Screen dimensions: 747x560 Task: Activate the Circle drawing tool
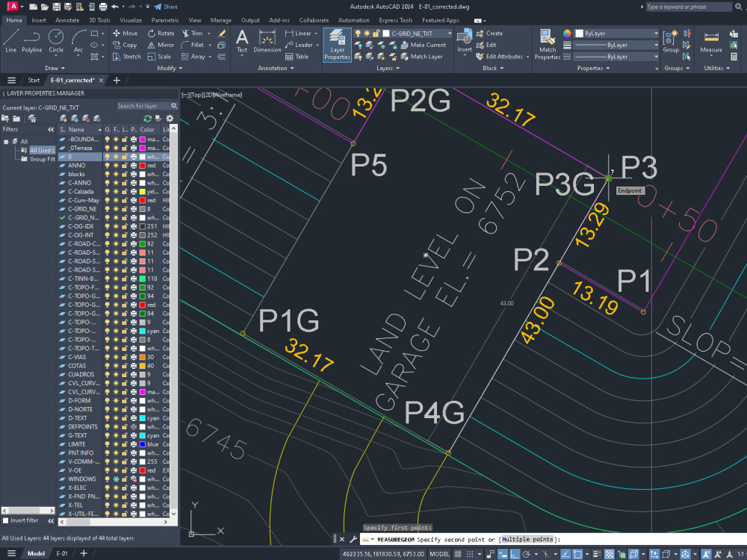pos(56,39)
